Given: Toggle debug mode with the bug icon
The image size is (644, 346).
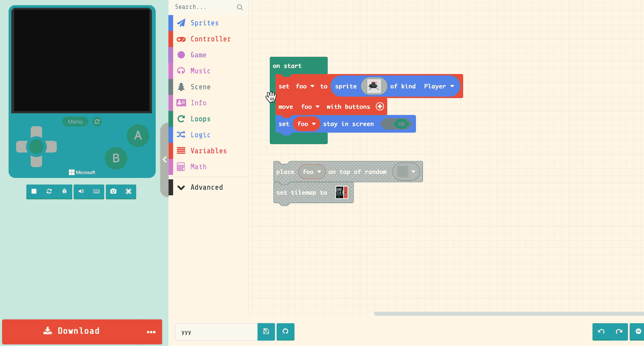Looking at the screenshot, I should [x=64, y=191].
